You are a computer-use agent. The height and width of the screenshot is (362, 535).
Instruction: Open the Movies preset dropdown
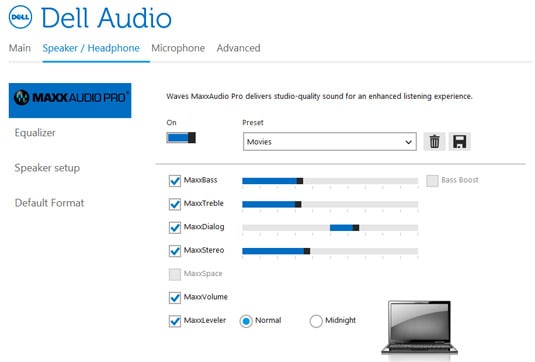(x=330, y=142)
